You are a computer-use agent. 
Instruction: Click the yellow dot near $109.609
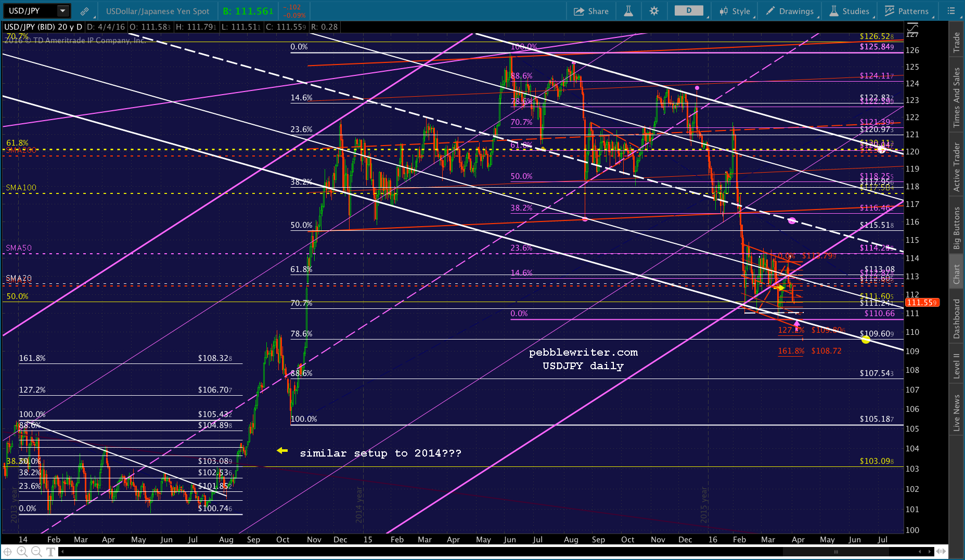pyautogui.click(x=866, y=340)
